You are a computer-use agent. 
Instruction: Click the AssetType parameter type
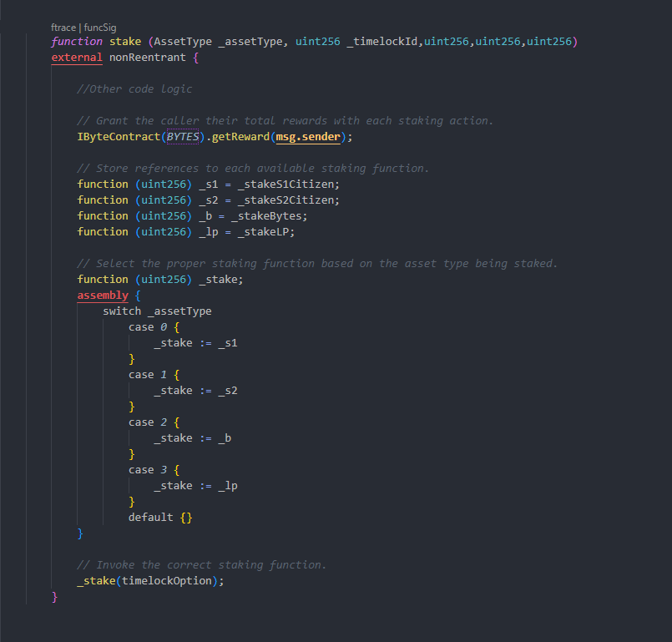[183, 42]
